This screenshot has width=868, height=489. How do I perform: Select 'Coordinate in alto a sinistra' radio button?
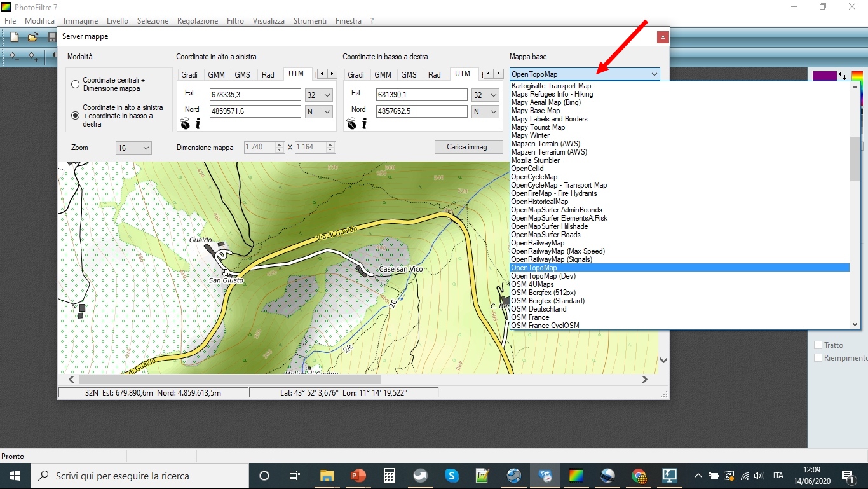(x=75, y=116)
